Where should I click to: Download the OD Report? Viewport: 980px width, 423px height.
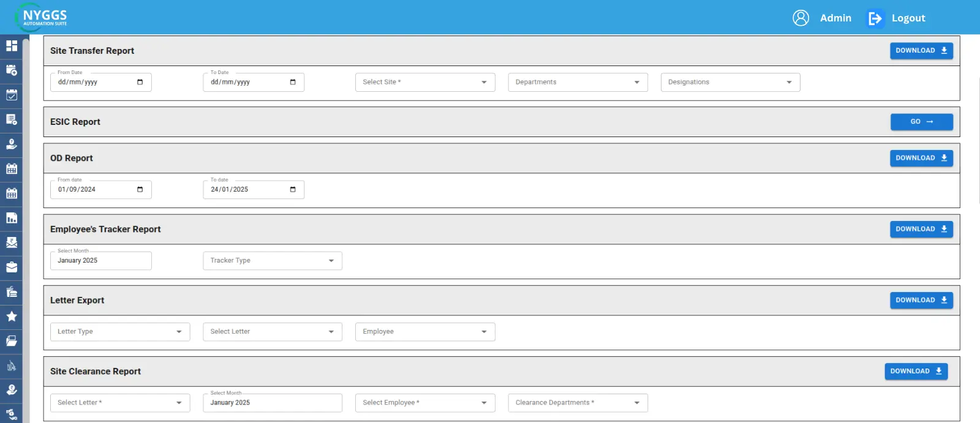[x=921, y=158]
